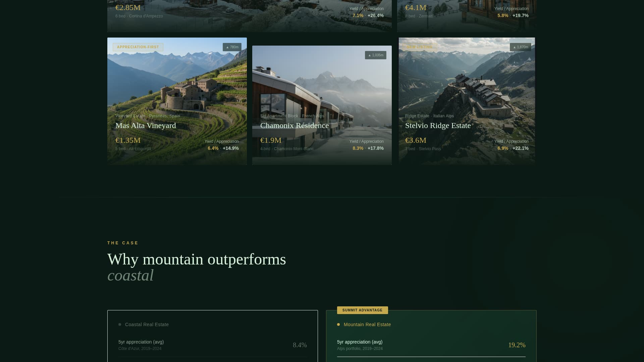Open the THE CASE section header
Image resolution: width=644 pixels, height=362 pixels.
point(122,243)
